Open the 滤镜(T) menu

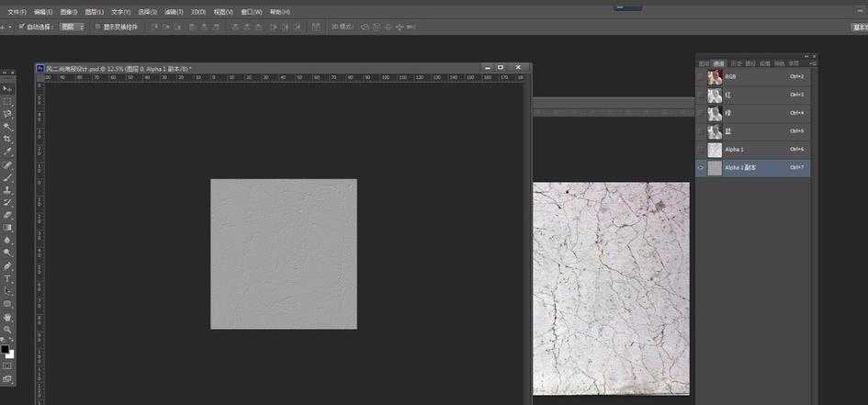pyautogui.click(x=172, y=12)
